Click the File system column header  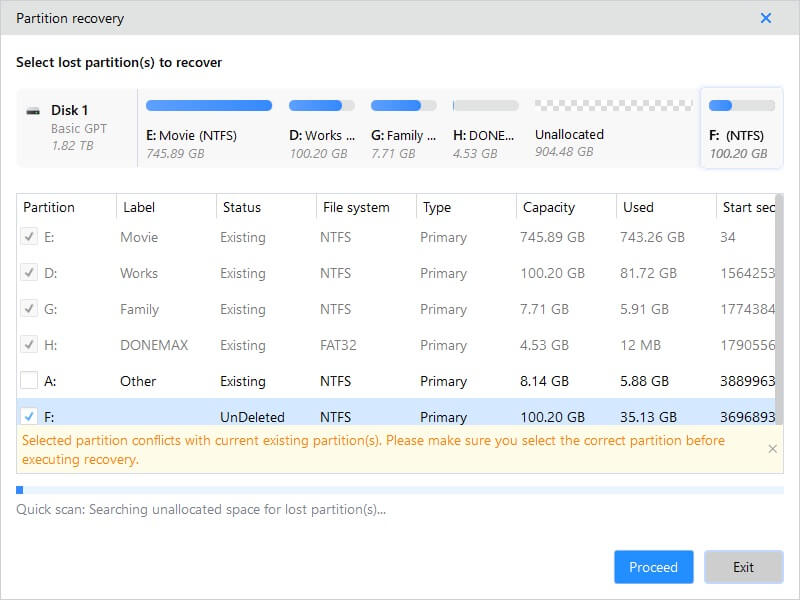pyautogui.click(x=366, y=207)
